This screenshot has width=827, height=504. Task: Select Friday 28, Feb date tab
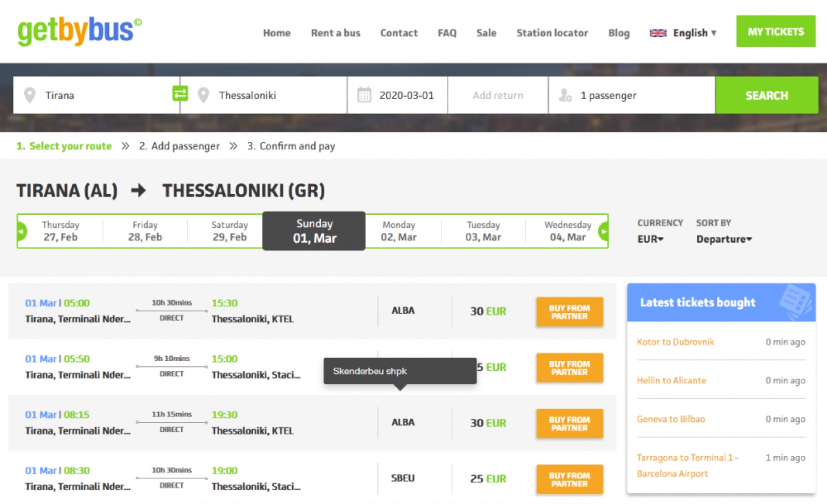click(x=145, y=231)
